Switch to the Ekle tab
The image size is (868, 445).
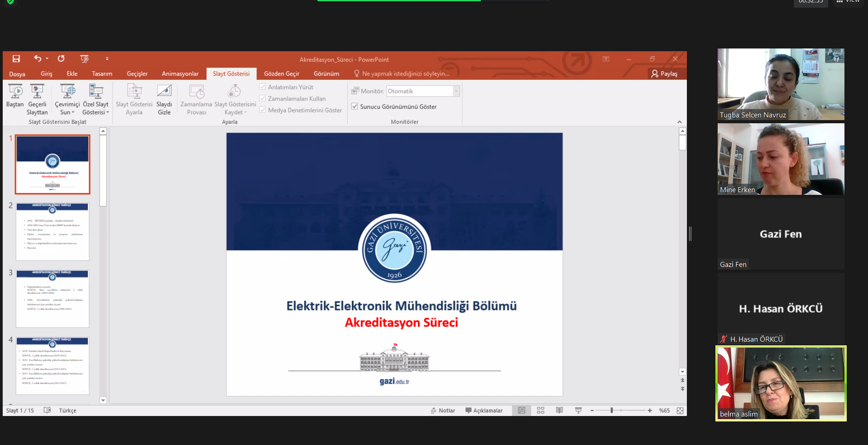coord(72,74)
